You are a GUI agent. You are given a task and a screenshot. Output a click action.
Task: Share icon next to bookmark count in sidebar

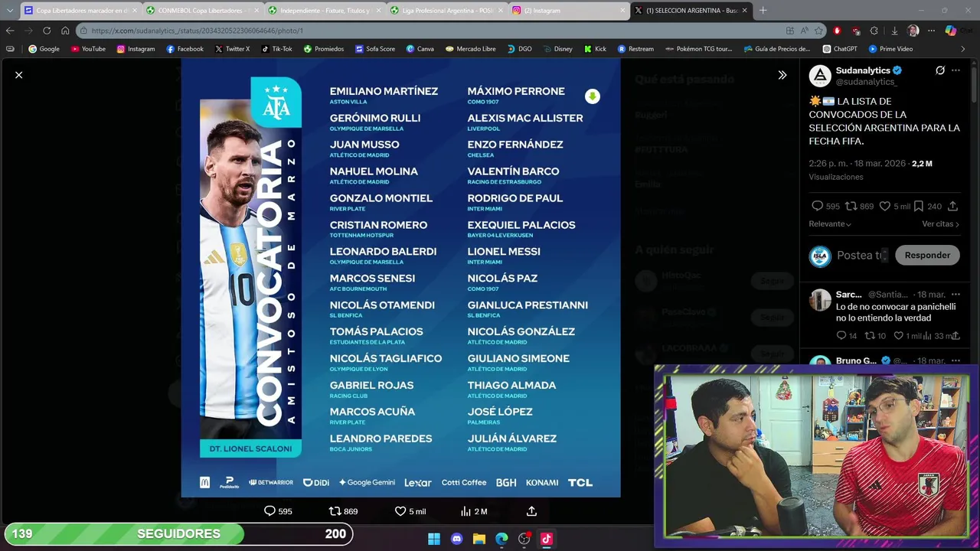(x=952, y=206)
